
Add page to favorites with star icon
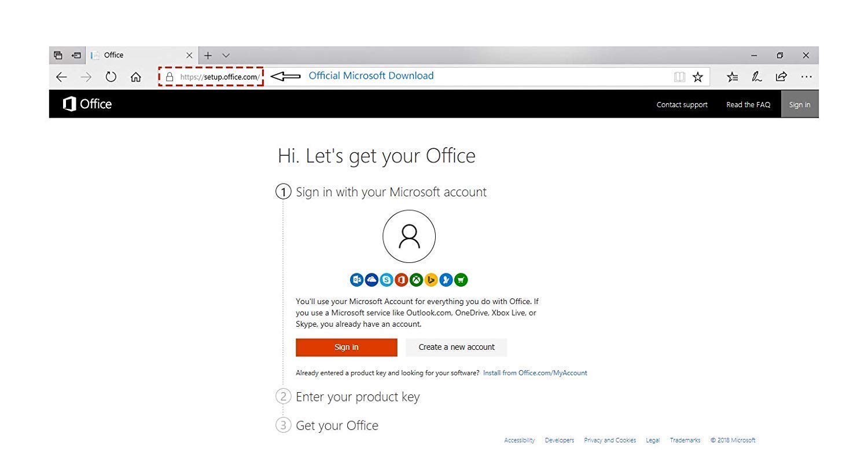click(x=698, y=77)
